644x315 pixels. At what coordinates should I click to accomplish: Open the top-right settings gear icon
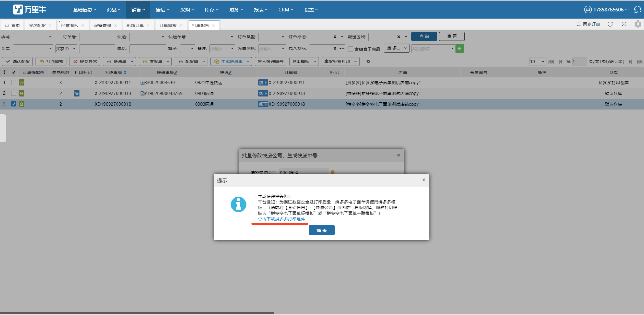click(638, 24)
